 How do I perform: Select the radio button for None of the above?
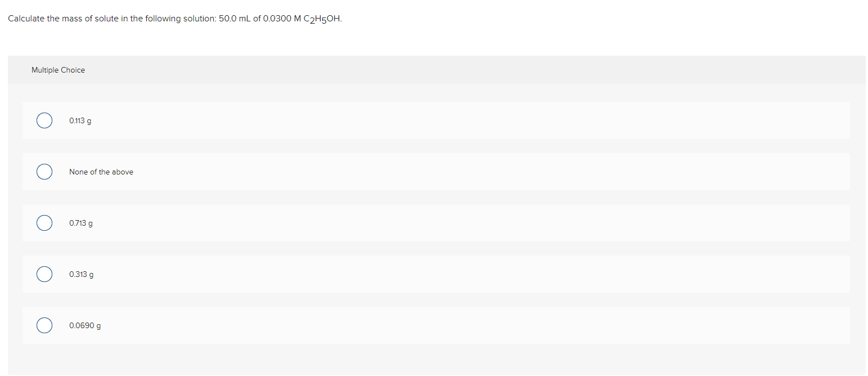coord(44,172)
